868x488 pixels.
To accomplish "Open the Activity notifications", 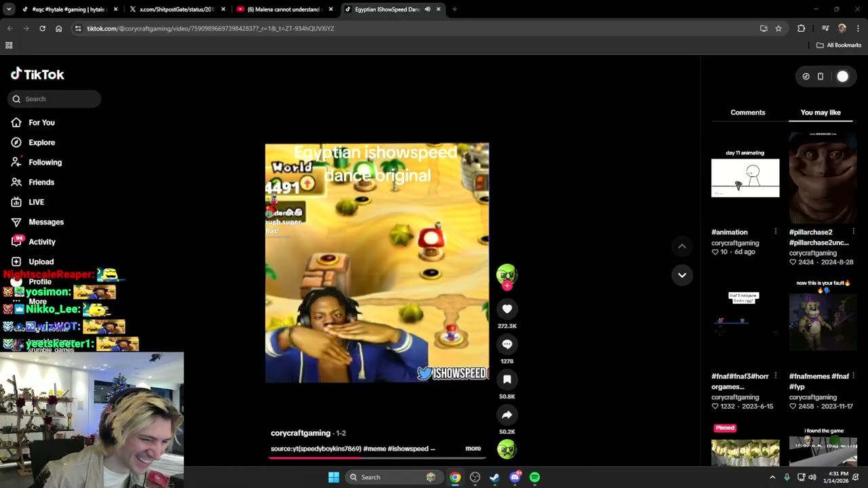I will click(42, 242).
